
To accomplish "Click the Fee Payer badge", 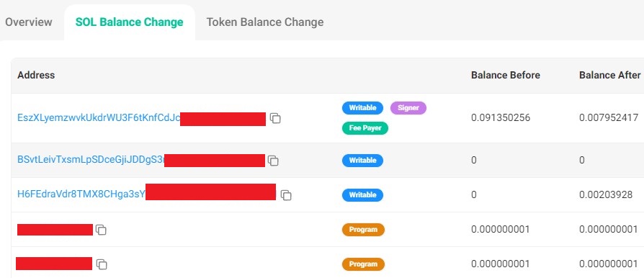I will point(365,128).
